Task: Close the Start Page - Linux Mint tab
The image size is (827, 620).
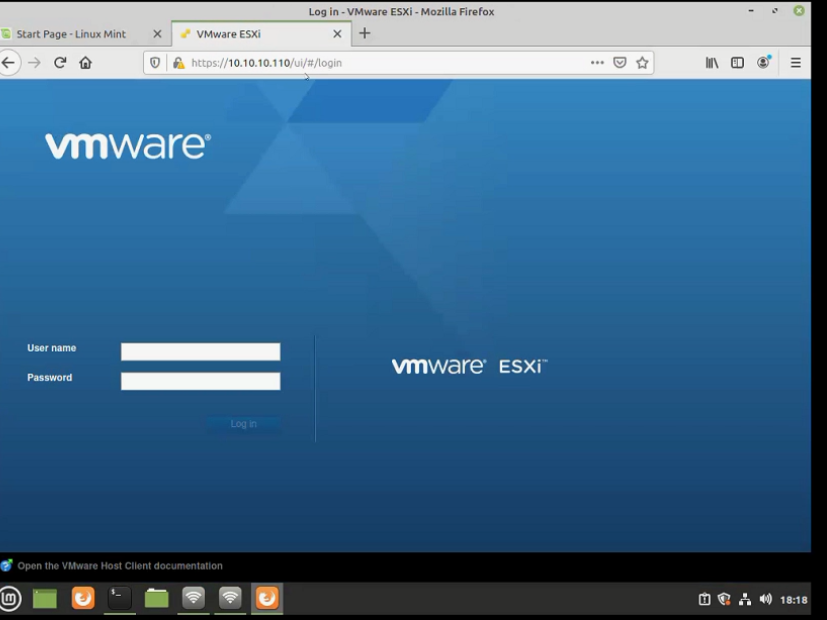Action: click(157, 34)
